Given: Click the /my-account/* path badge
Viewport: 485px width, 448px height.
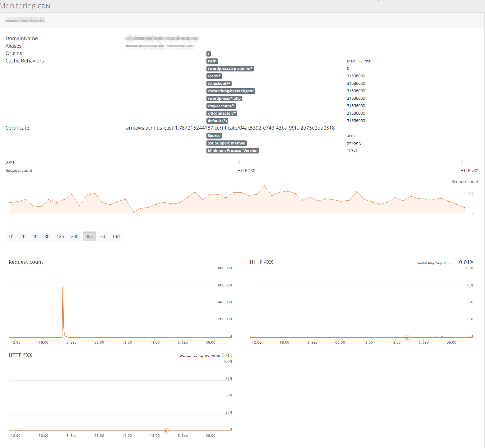Looking at the screenshot, I should coord(221,106).
